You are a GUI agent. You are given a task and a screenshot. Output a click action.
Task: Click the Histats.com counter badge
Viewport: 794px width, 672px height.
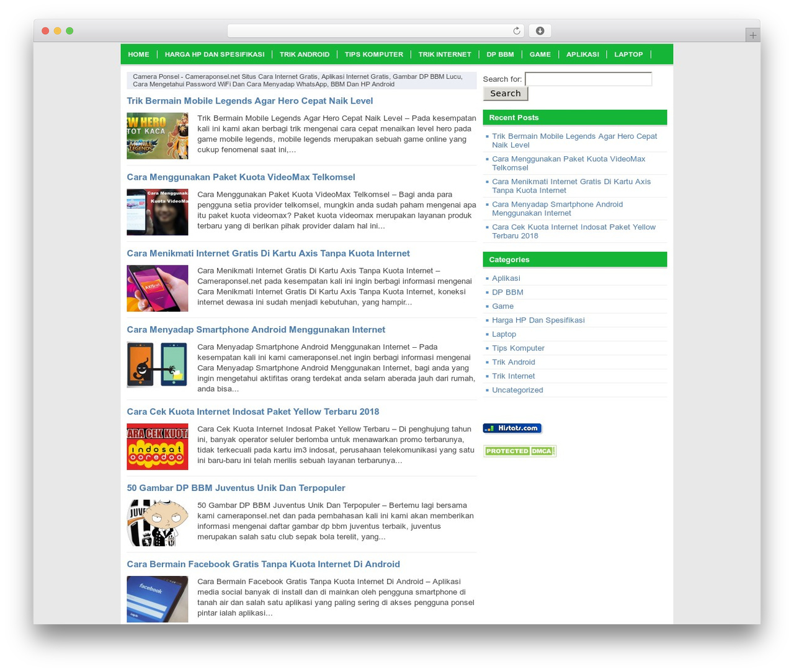(x=512, y=428)
